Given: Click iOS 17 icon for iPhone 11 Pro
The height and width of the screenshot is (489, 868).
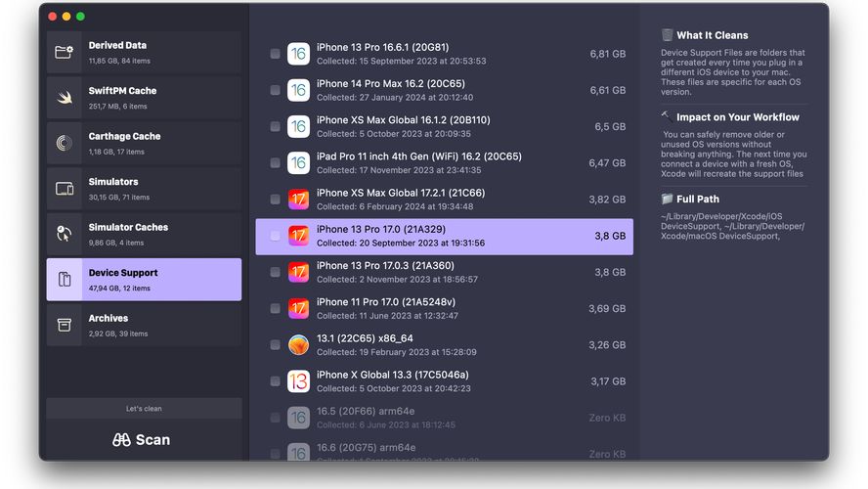Looking at the screenshot, I should [x=298, y=308].
